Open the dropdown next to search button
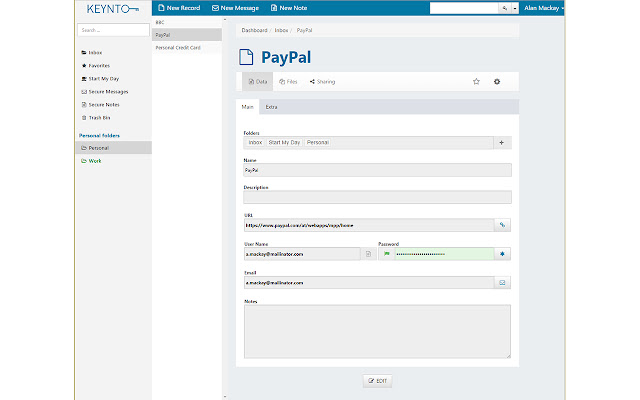Image resolution: width=640 pixels, height=400 pixels. (x=515, y=8)
